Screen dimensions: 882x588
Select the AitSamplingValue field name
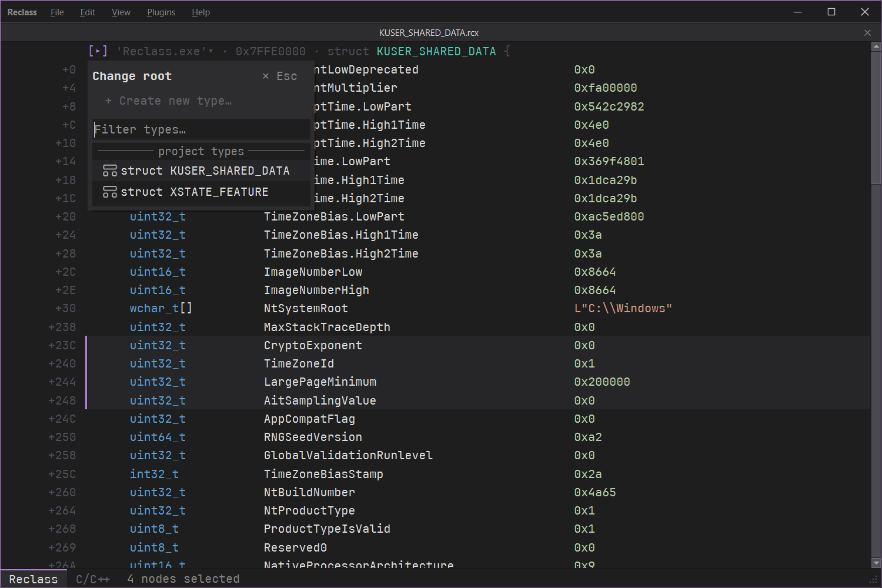[320, 400]
